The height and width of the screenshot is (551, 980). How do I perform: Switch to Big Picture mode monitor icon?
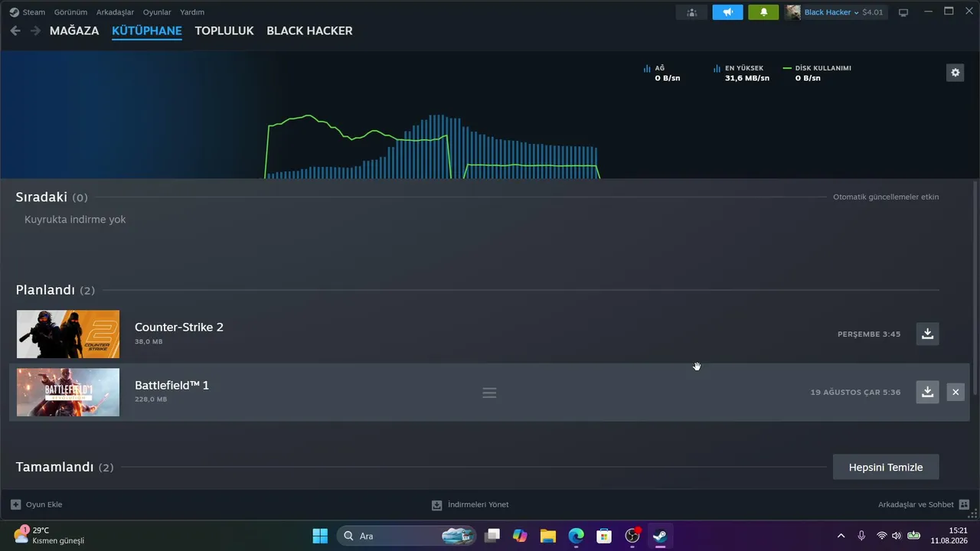903,12
